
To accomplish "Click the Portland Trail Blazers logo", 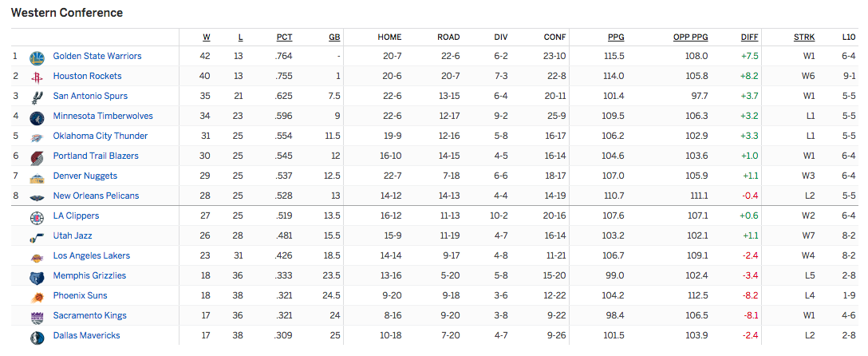I will 37,156.
